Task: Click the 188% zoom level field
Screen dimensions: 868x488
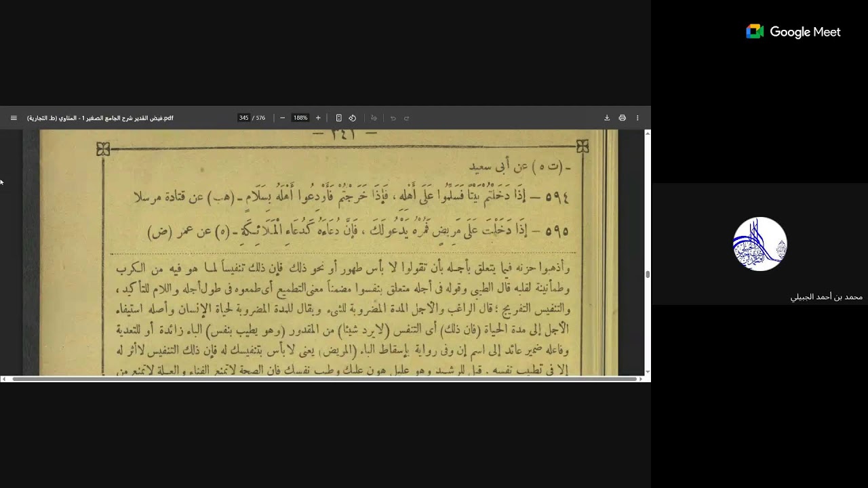Action: (x=300, y=118)
